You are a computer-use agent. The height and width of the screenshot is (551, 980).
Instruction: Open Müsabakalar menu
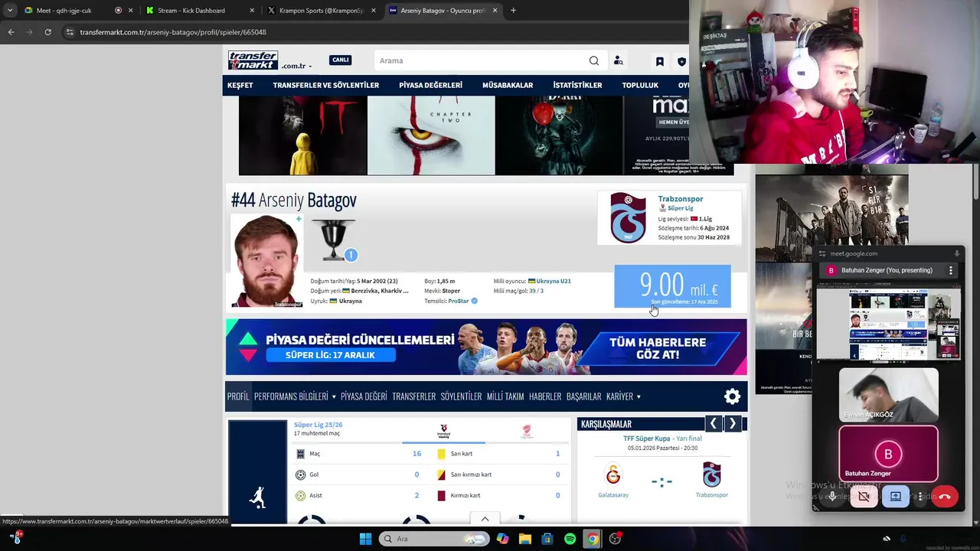[x=508, y=85]
